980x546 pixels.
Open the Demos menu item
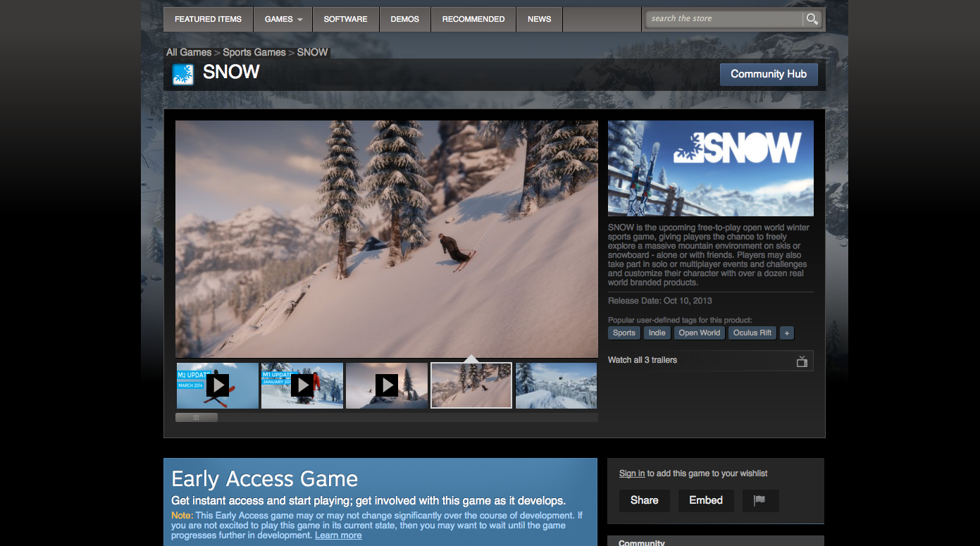(404, 19)
